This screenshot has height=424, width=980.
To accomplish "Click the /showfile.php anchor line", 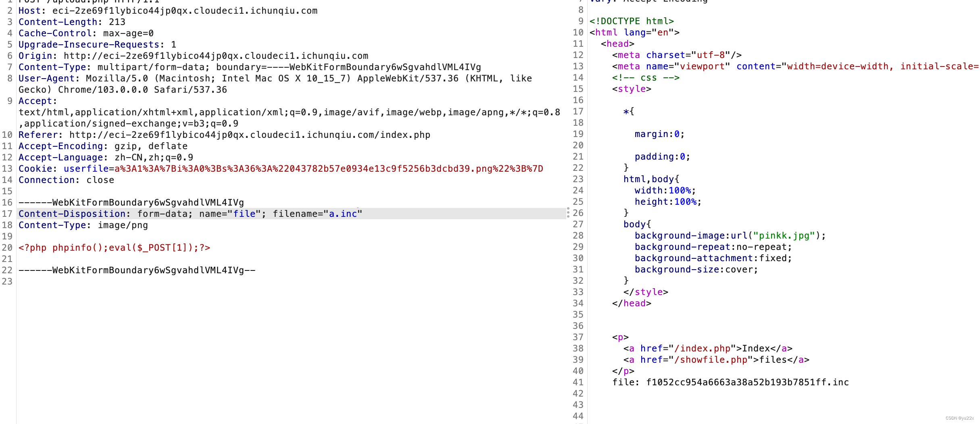I will point(716,360).
